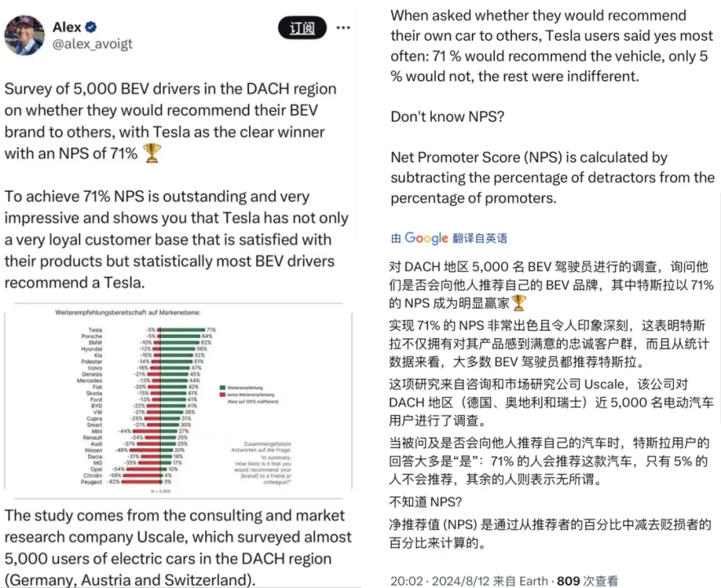The height and width of the screenshot is (588, 721).
Task: Click the Earth source label
Action: (x=533, y=581)
